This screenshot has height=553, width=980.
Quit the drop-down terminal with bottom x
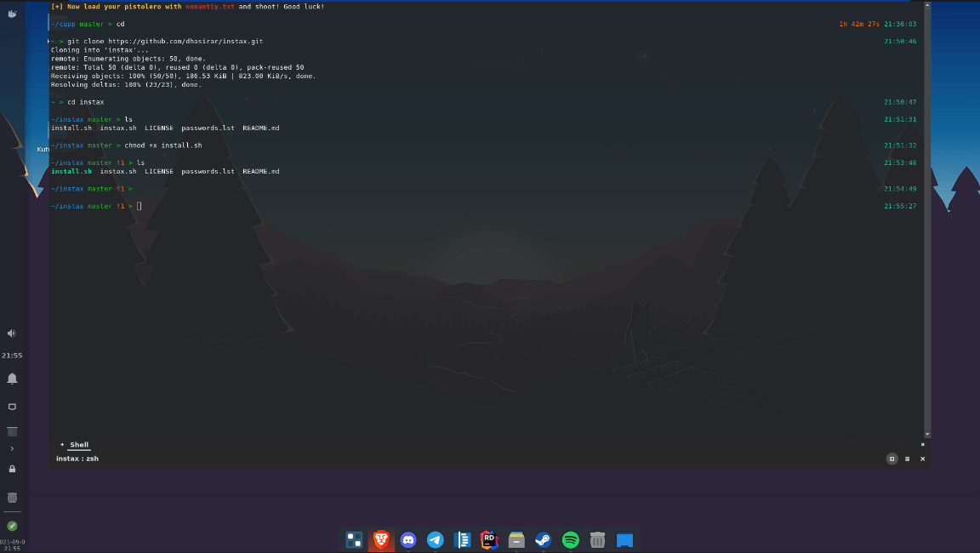(x=922, y=459)
